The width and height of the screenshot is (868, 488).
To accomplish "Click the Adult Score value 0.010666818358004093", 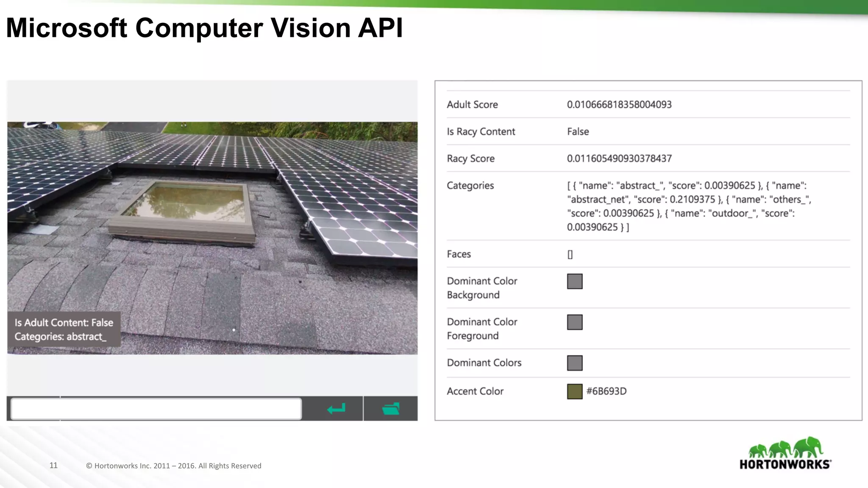I will coord(619,105).
